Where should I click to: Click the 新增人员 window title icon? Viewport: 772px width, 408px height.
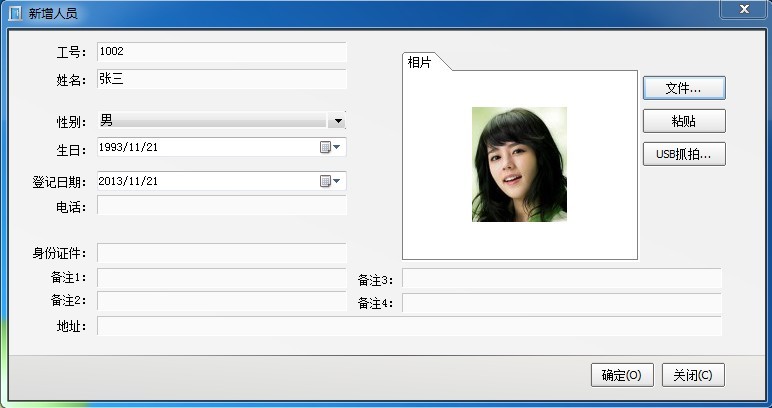[15, 13]
